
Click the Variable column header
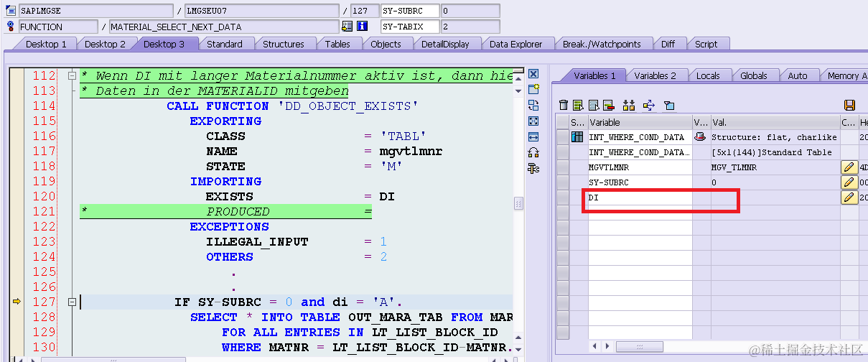coord(640,123)
